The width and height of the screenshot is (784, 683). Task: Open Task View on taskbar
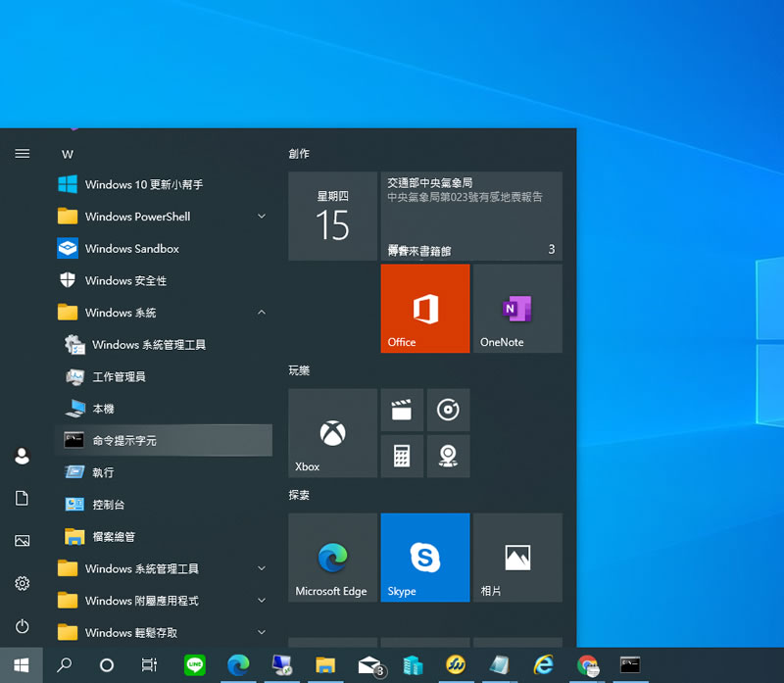click(x=149, y=665)
